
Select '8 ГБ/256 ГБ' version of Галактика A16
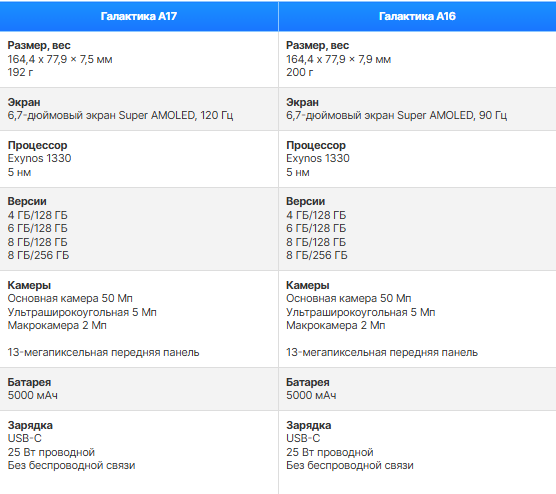click(x=317, y=255)
